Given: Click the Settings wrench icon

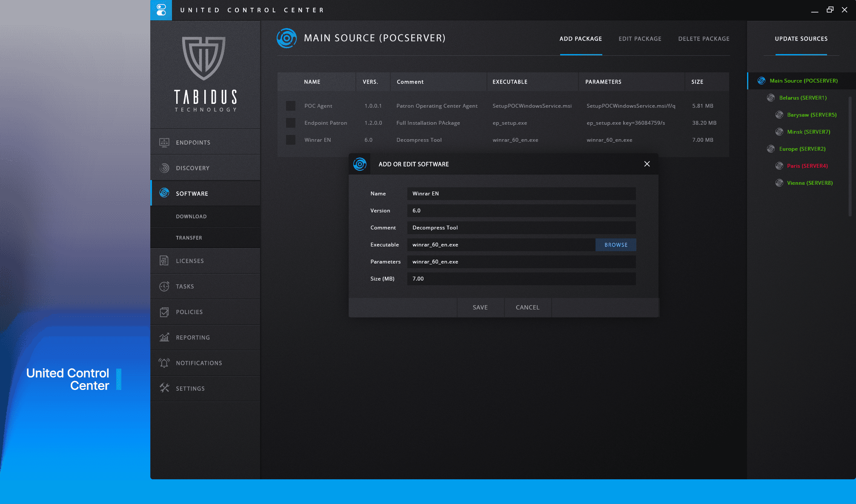Looking at the screenshot, I should (x=164, y=388).
